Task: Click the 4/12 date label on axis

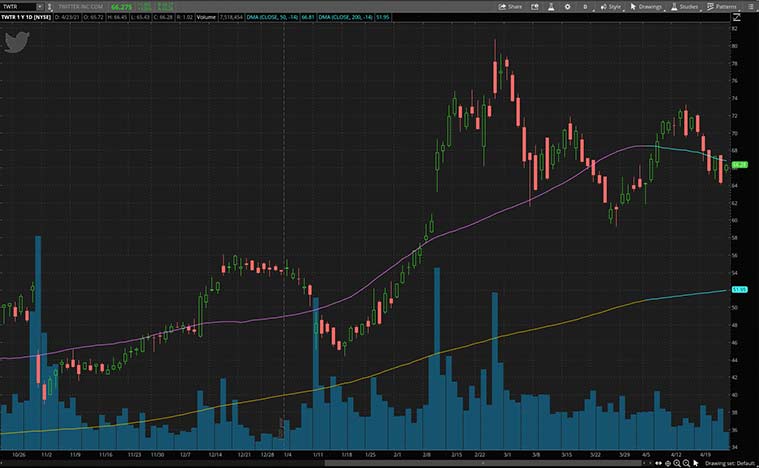Action: (677, 455)
